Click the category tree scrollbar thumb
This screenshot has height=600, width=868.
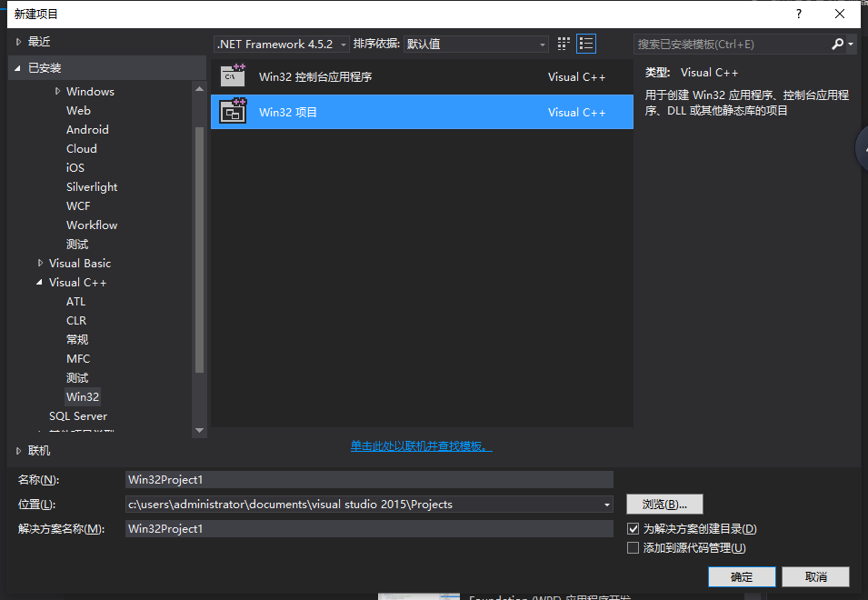199,250
